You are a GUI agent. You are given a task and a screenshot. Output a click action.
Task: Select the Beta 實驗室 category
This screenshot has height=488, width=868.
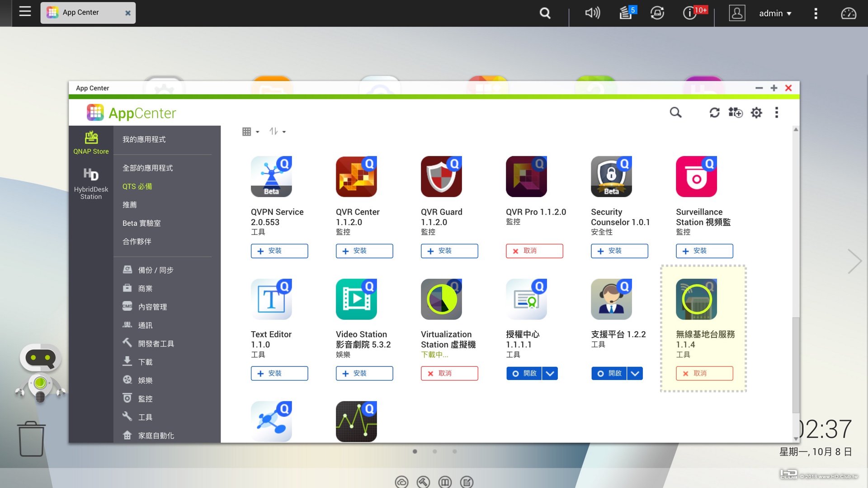click(142, 223)
